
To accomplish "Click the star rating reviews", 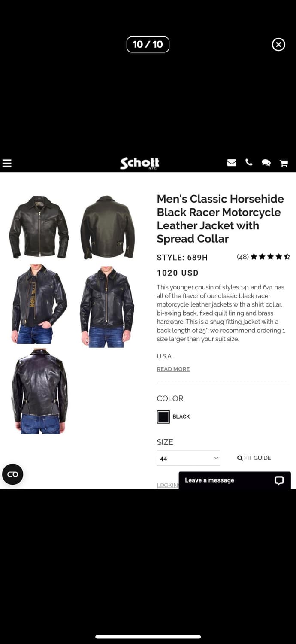I will point(263,257).
